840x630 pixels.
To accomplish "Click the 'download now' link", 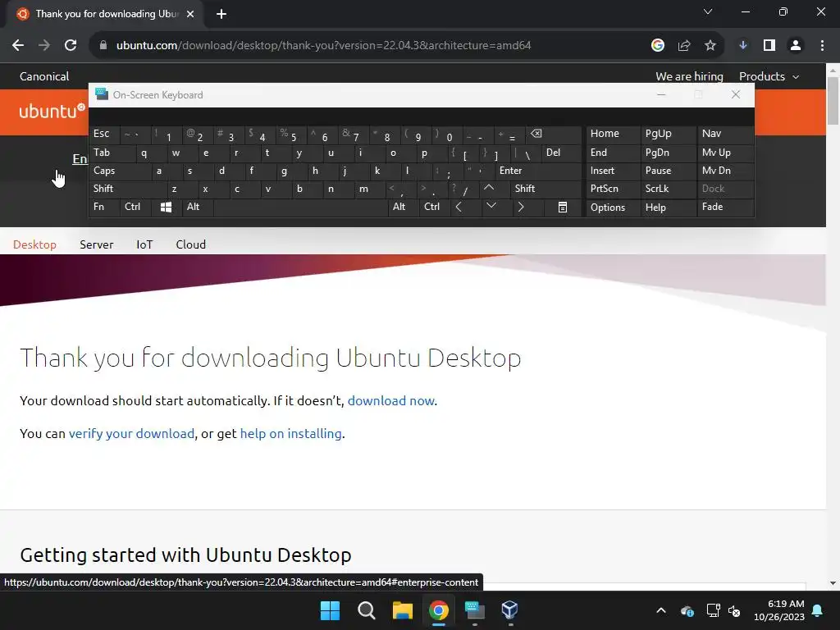I will [391, 401].
